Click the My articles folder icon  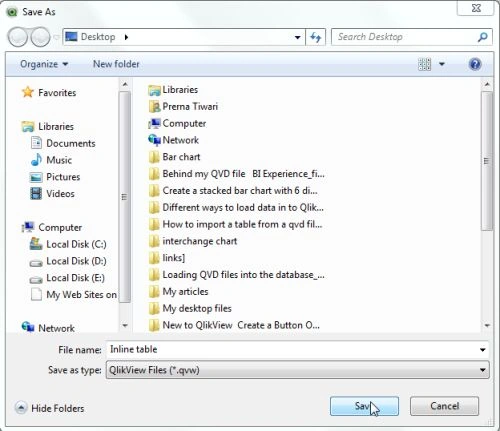[154, 291]
